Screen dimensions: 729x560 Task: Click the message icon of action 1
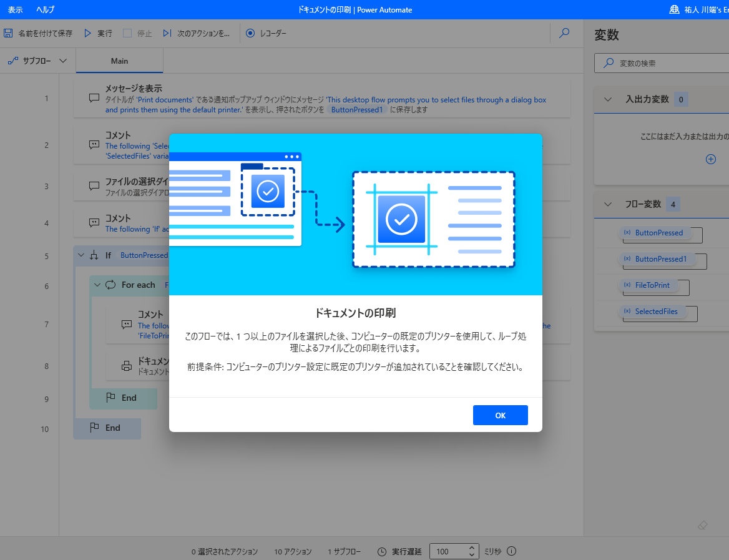[94, 98]
